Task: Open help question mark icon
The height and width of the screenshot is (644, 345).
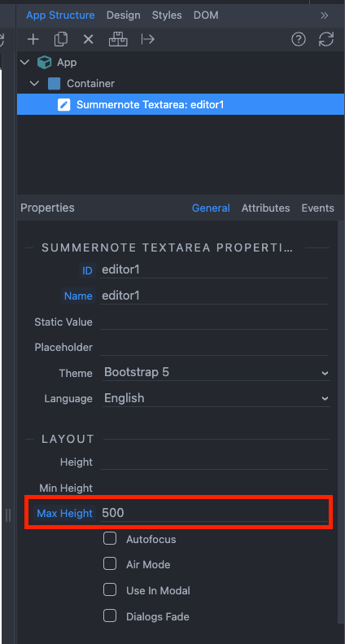Action: tap(299, 39)
